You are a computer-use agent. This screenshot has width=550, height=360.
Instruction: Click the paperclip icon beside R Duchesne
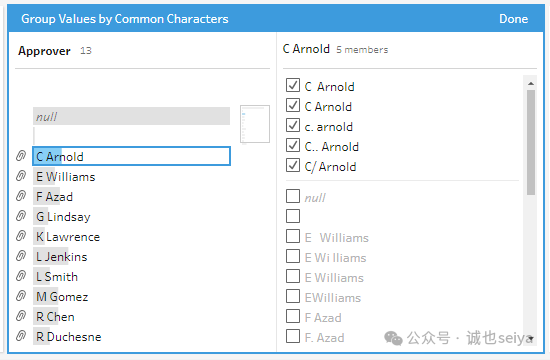click(21, 336)
